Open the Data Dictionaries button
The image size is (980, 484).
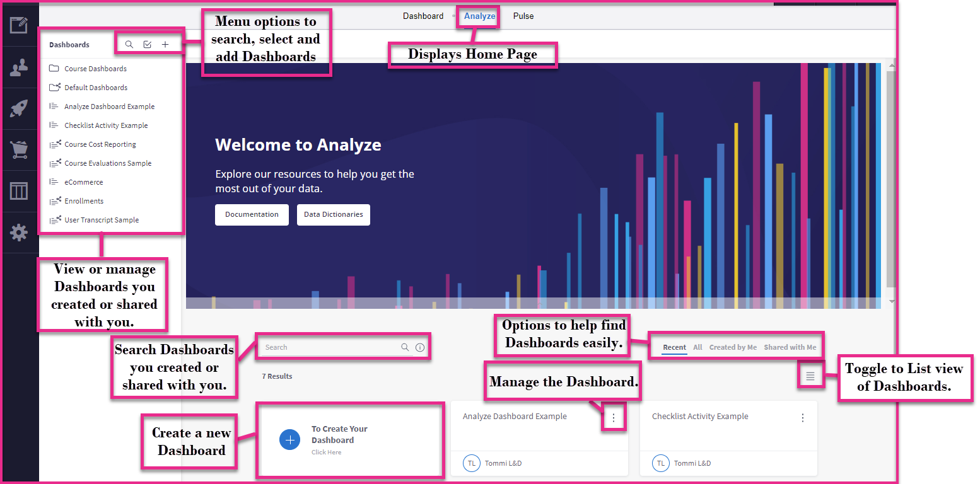click(333, 215)
